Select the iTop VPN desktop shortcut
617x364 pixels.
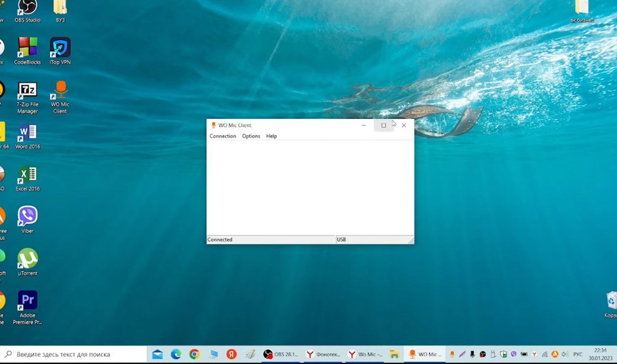[x=60, y=51]
